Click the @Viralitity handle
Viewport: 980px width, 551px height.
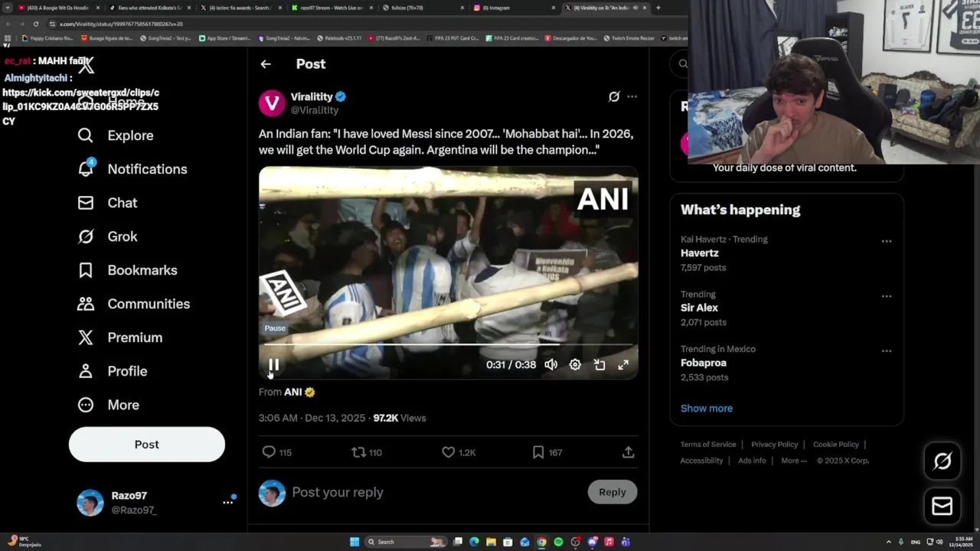tap(315, 110)
